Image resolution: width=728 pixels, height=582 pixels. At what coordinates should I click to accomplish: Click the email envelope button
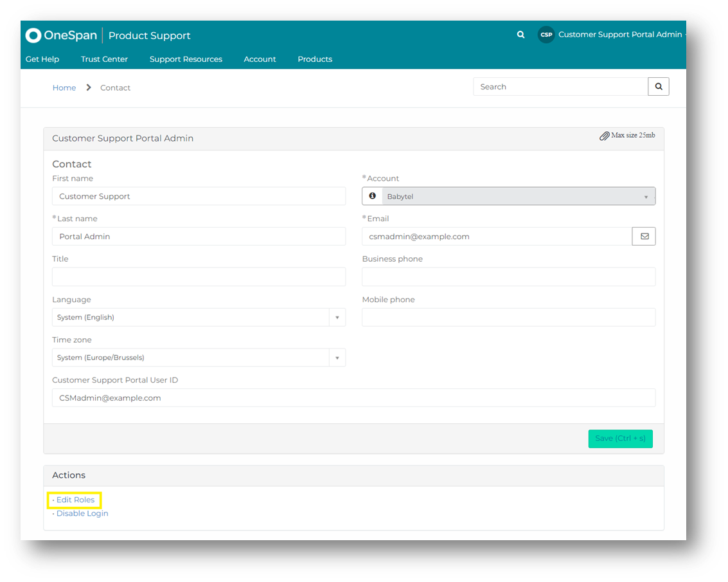point(644,236)
